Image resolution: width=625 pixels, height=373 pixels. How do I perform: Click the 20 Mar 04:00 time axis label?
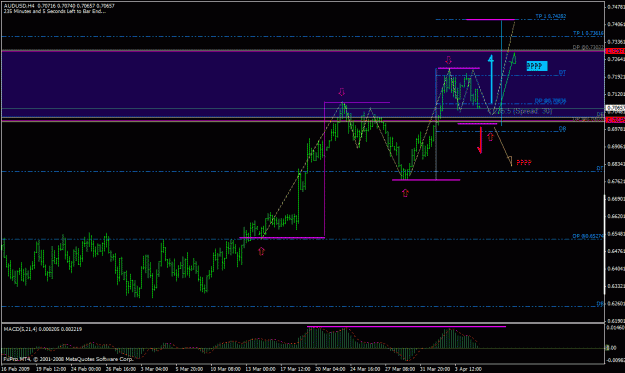point(330,369)
